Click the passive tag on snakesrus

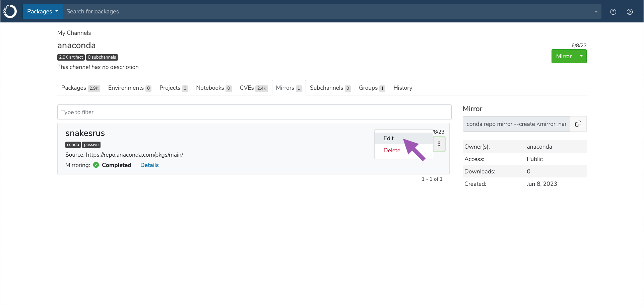click(x=91, y=145)
